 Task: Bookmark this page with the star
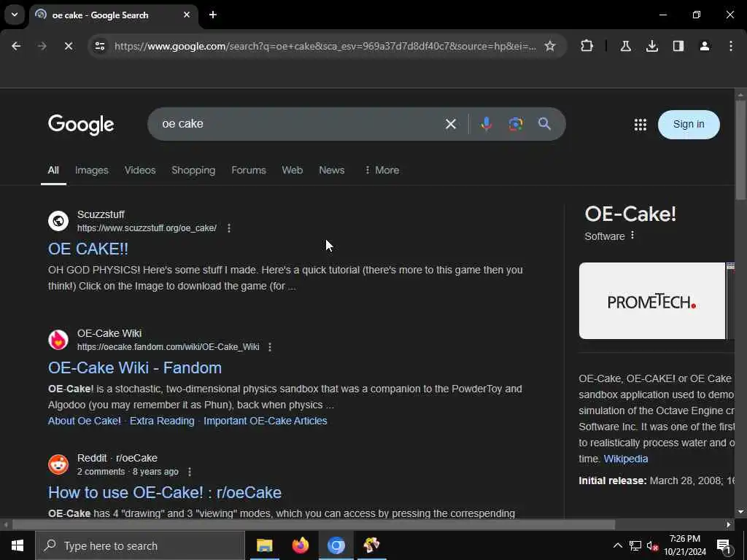point(550,46)
